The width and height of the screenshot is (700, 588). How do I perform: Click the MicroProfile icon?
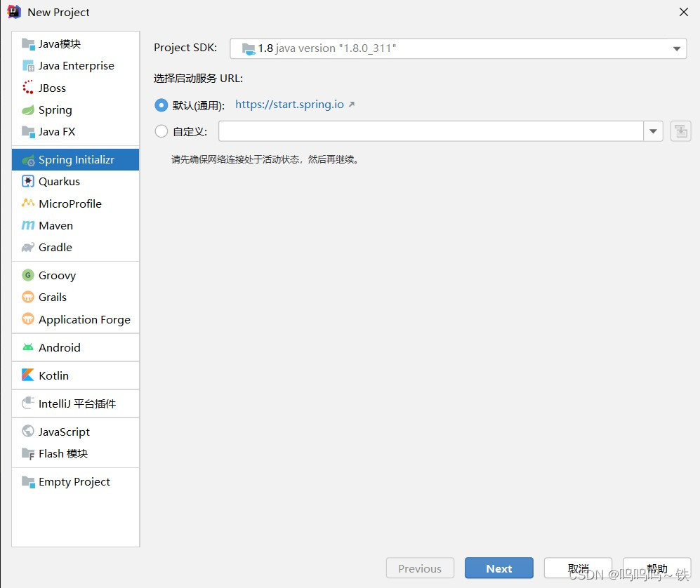[x=28, y=203]
